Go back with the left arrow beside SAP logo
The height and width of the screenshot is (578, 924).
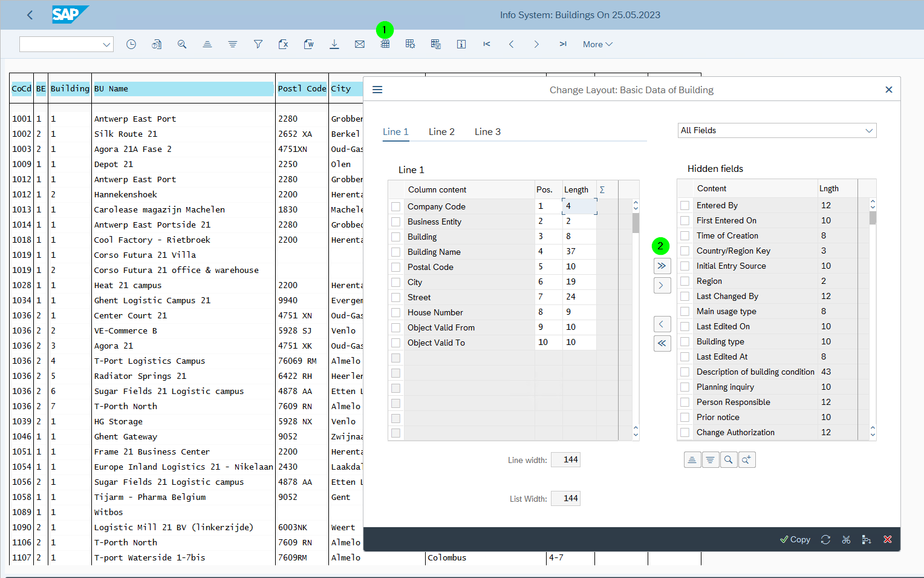pyautogui.click(x=30, y=15)
